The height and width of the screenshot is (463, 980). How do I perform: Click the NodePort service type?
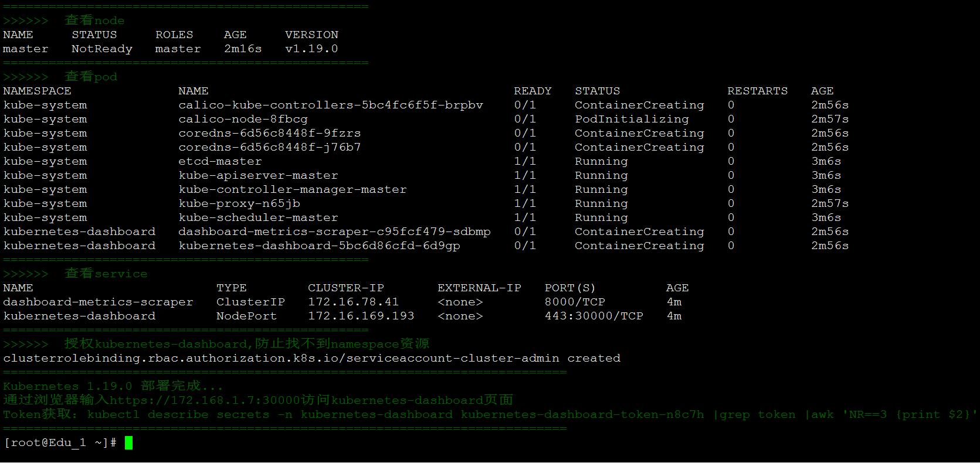pos(246,316)
